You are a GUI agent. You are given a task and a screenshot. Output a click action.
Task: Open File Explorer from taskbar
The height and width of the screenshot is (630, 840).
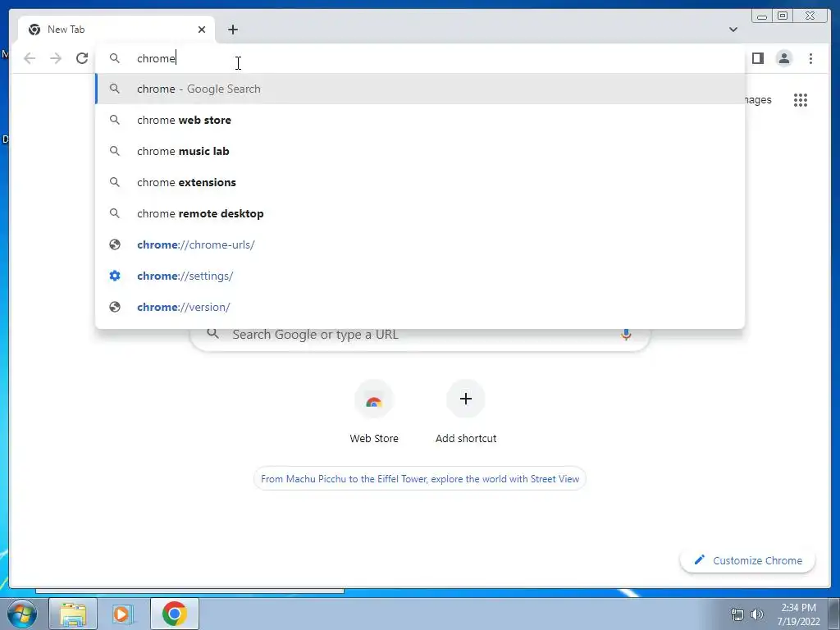[73, 614]
